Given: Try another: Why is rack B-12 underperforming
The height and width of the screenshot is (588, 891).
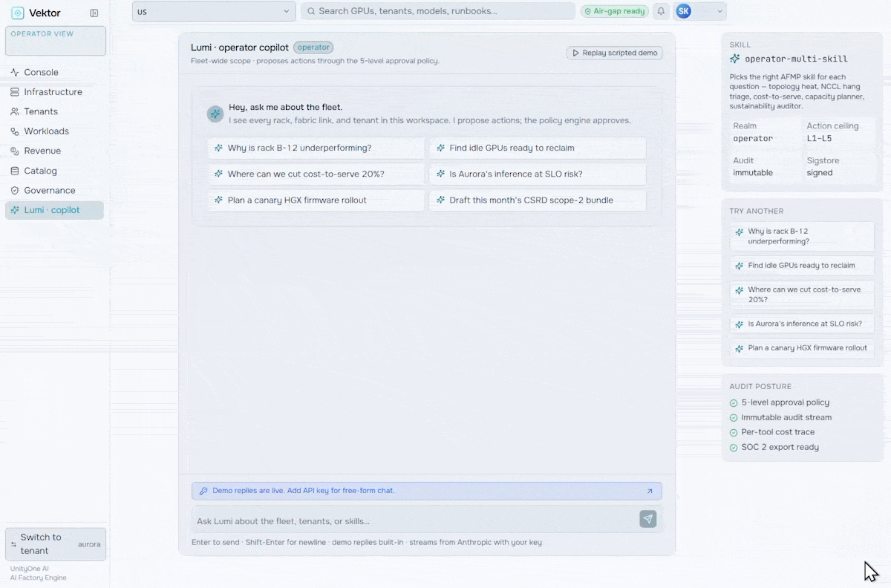Looking at the screenshot, I should point(802,236).
